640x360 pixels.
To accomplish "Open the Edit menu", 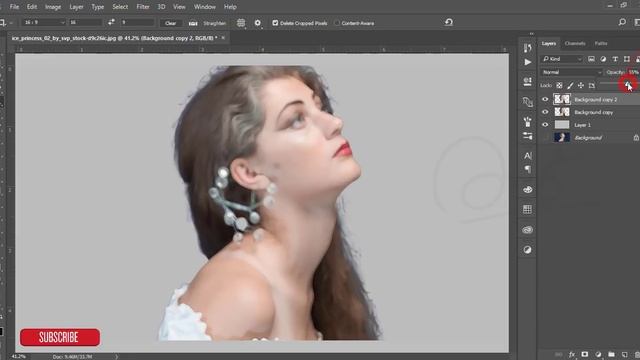I will click(32, 7).
